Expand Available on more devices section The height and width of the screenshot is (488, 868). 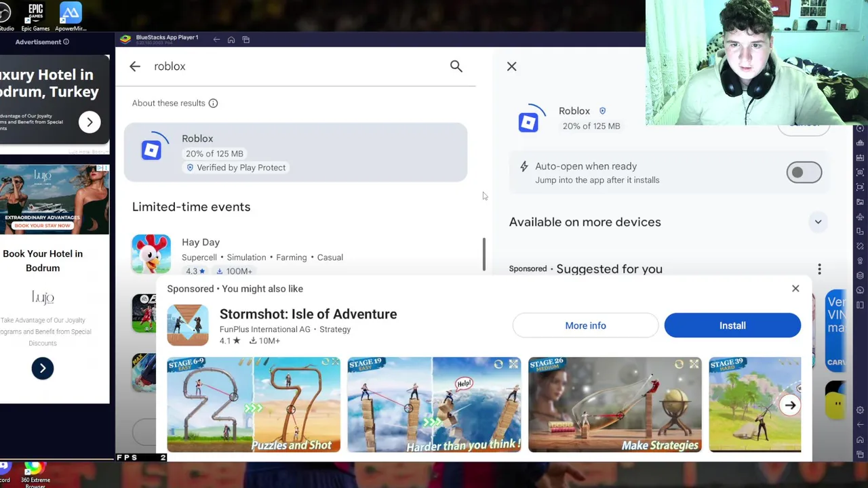tap(818, 222)
